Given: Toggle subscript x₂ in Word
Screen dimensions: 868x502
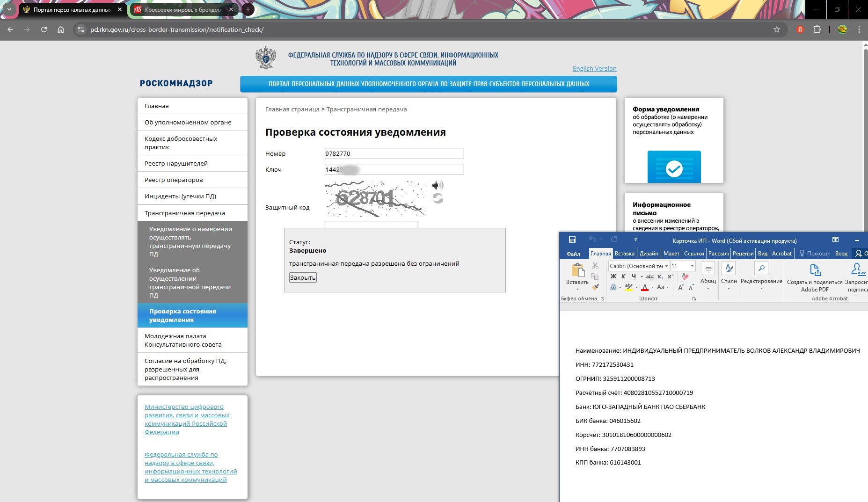Looking at the screenshot, I should click(x=660, y=276).
